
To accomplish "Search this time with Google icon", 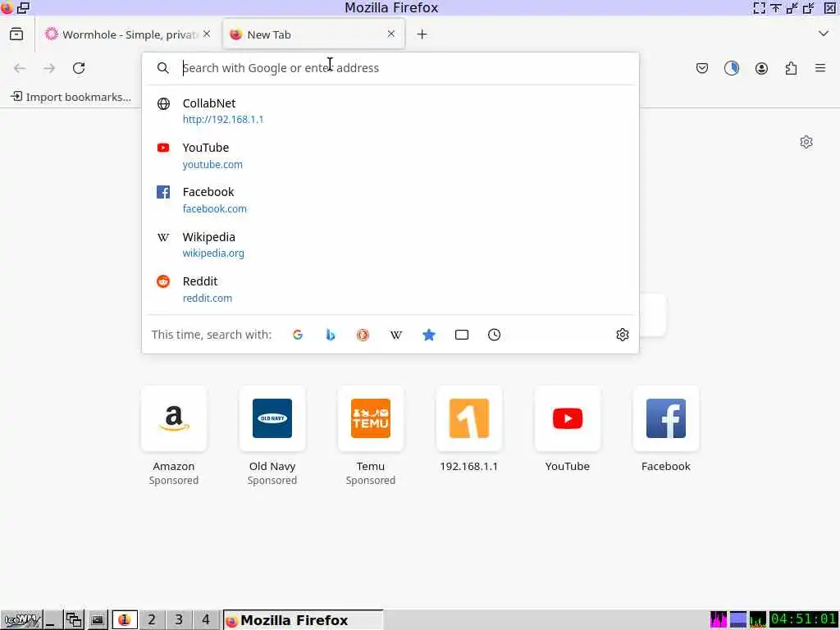I will [x=298, y=335].
